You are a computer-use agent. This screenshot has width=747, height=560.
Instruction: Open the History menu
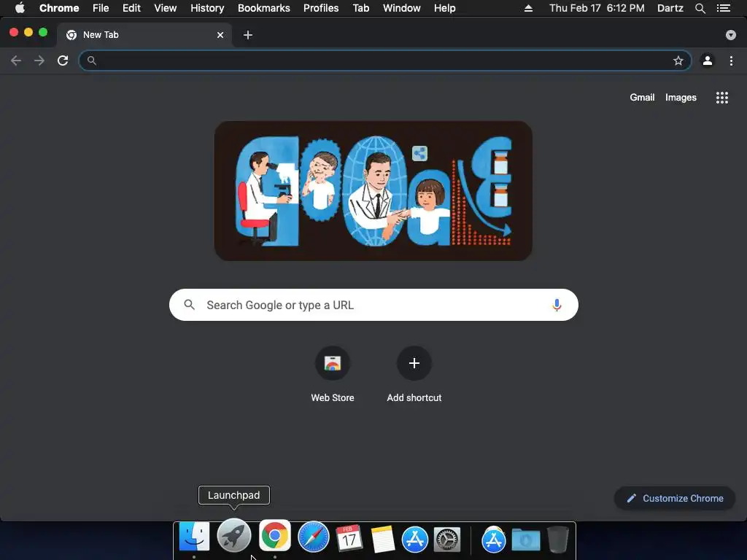click(x=207, y=8)
